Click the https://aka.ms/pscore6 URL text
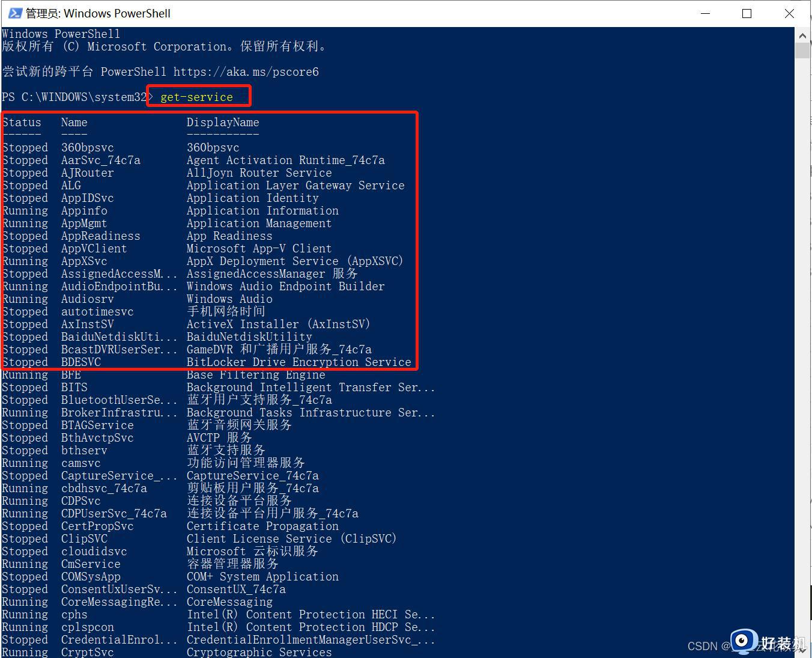Screen dimensions: 812x658 246,72
